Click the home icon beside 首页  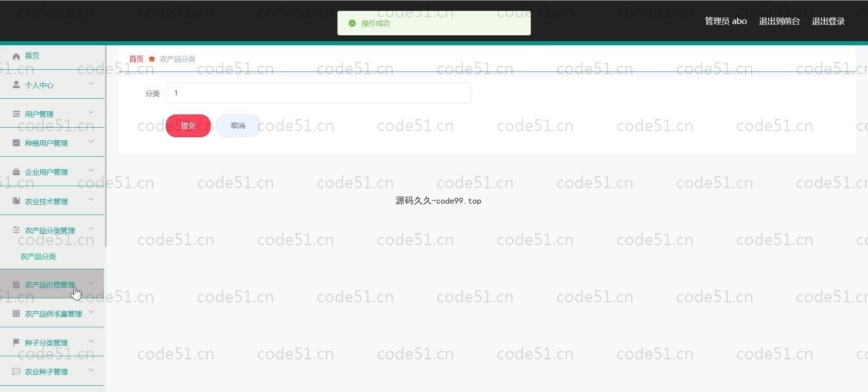16,56
